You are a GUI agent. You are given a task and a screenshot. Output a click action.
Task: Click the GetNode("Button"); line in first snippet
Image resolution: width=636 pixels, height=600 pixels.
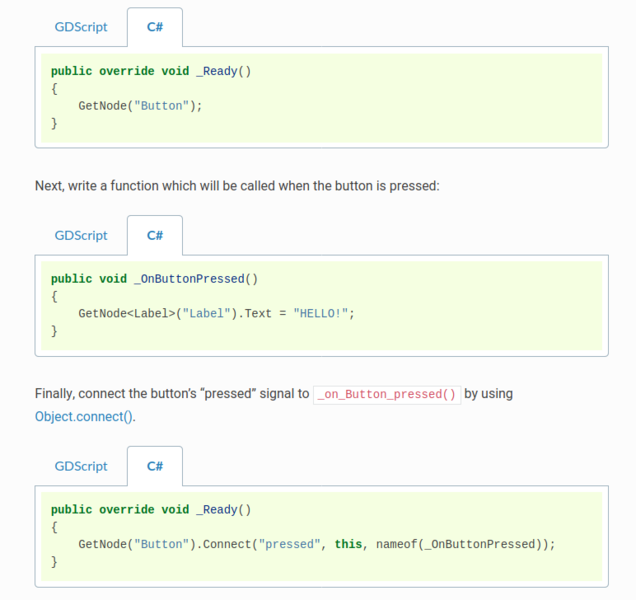point(140,106)
